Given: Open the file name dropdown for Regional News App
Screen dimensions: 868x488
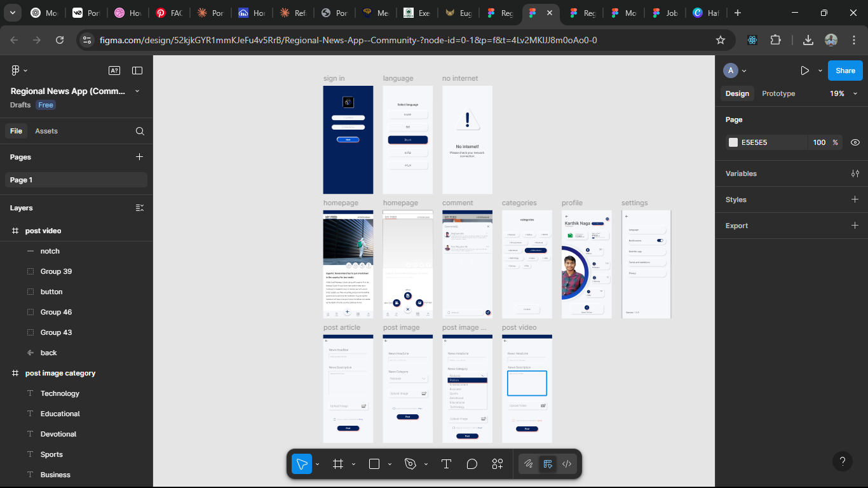Looking at the screenshot, I should [137, 91].
